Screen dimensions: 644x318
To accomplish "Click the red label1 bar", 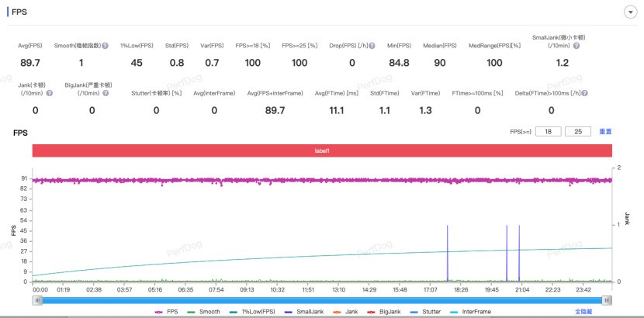I will [x=322, y=150].
